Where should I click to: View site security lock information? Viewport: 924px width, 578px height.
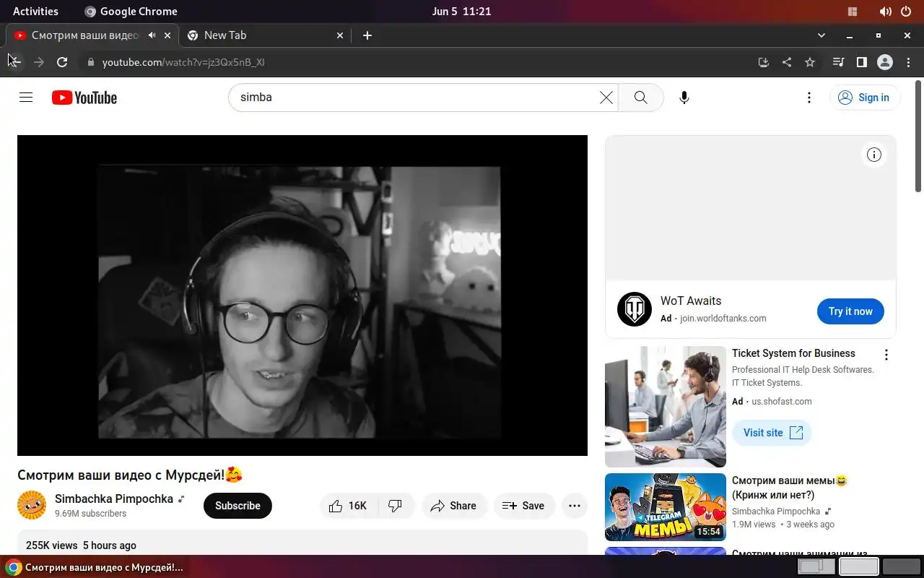(x=90, y=62)
